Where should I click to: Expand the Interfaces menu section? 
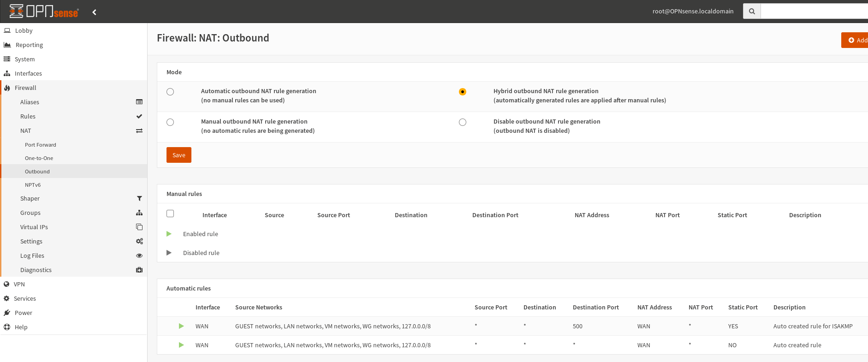point(28,73)
